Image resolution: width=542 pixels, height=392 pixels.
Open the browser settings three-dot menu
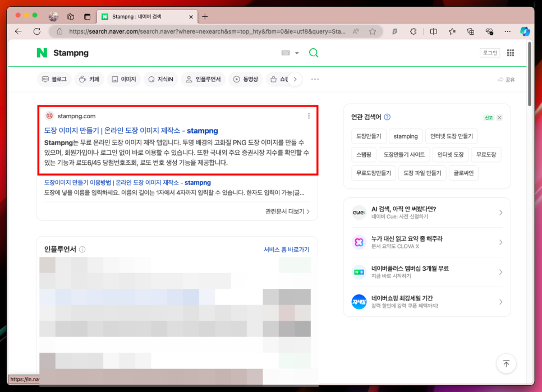507,31
